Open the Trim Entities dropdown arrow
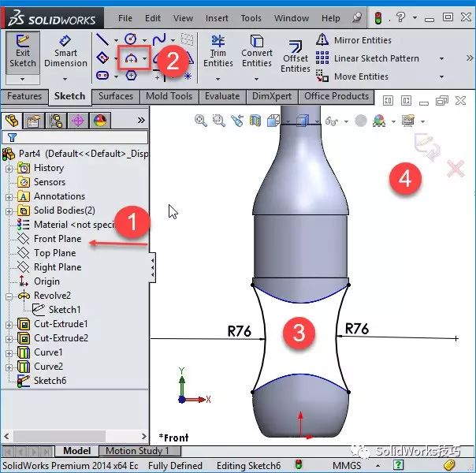The image size is (476, 473). click(x=218, y=79)
